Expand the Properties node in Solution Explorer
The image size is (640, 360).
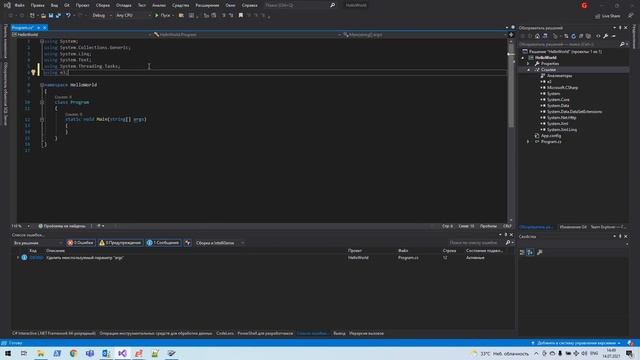528,64
